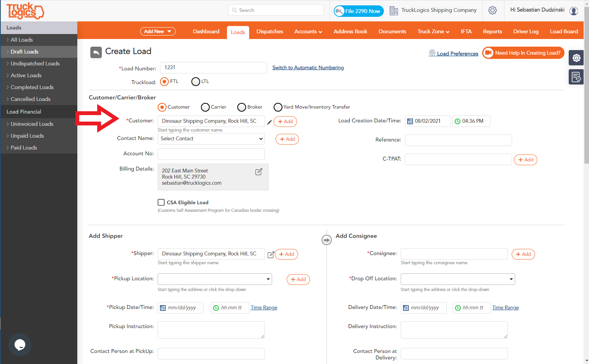The image size is (589, 364).
Task: Click the TruckLogics logo
Action: click(x=25, y=11)
